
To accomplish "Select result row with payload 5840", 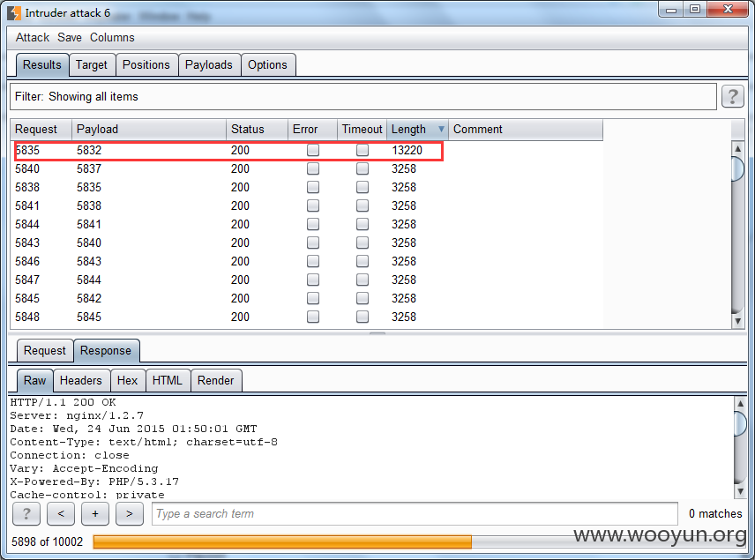I will (x=306, y=243).
